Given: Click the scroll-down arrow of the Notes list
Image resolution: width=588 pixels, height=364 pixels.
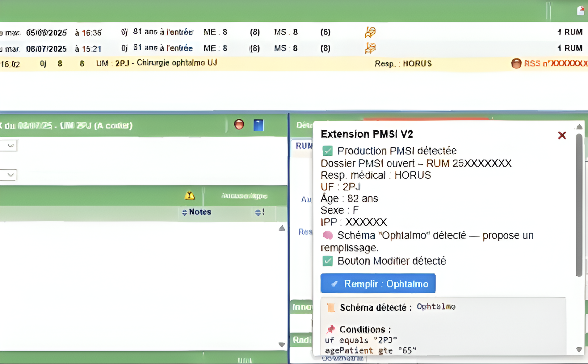Looking at the screenshot, I should pyautogui.click(x=282, y=345).
